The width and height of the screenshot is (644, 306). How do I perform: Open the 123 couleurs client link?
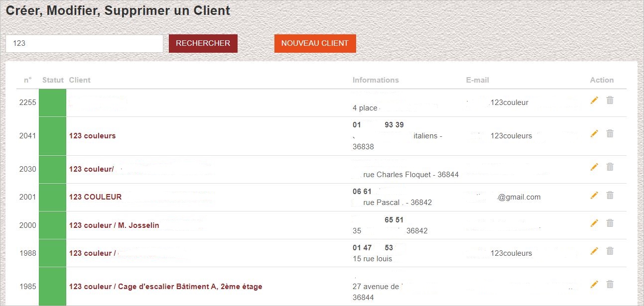coord(92,136)
